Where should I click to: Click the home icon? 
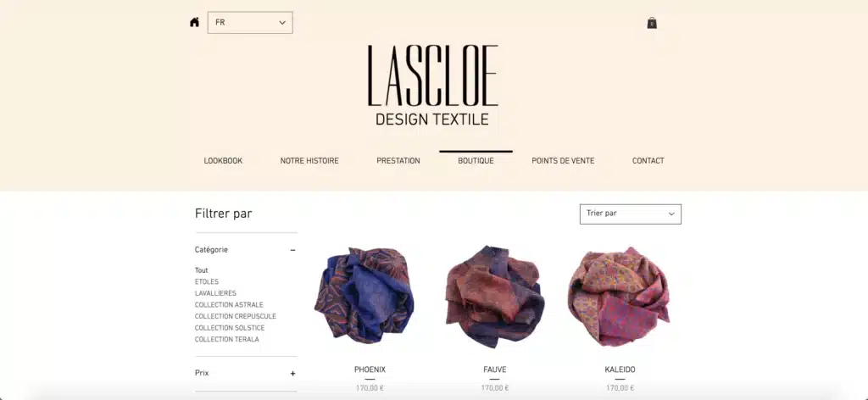(194, 22)
